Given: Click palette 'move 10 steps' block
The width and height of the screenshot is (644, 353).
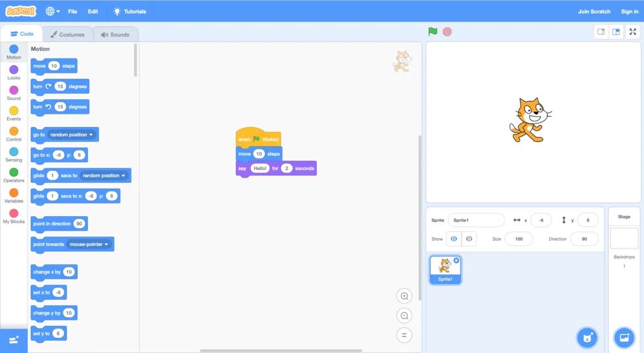Looking at the screenshot, I should point(54,66).
